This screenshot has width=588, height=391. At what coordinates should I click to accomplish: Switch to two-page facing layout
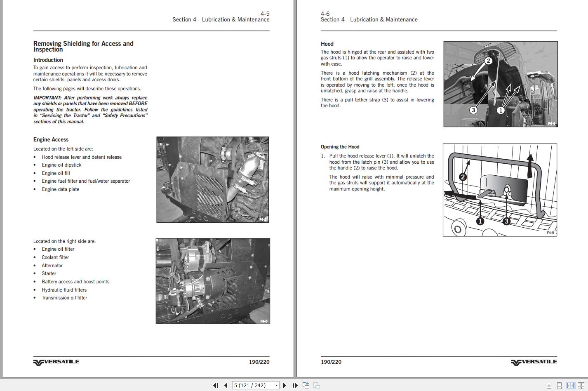click(570, 386)
